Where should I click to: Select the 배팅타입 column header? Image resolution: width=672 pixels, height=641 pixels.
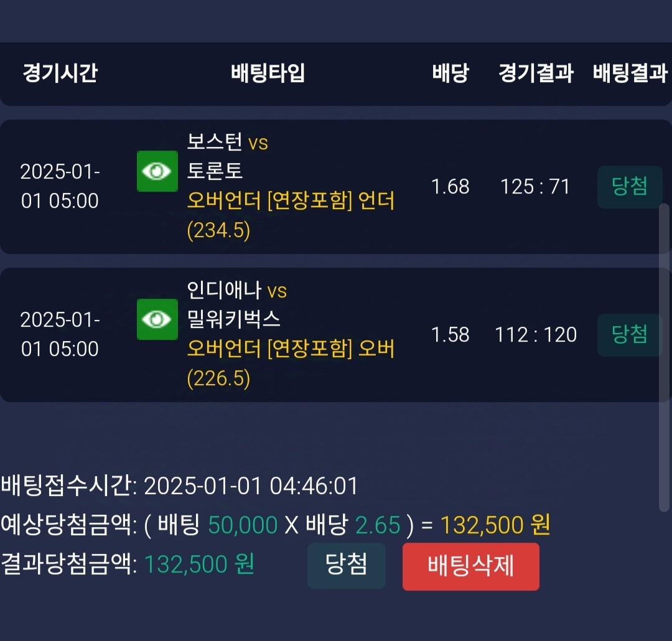coord(268,73)
